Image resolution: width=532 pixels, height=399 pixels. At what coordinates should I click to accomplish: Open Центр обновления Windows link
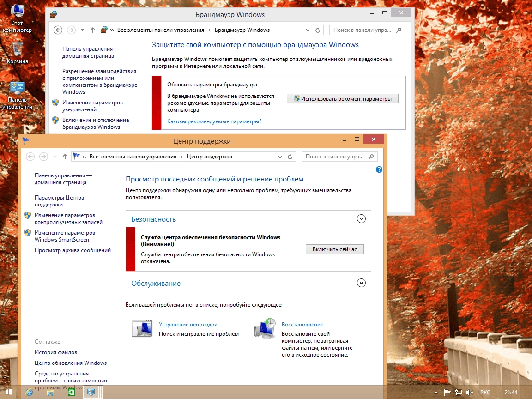[71, 363]
